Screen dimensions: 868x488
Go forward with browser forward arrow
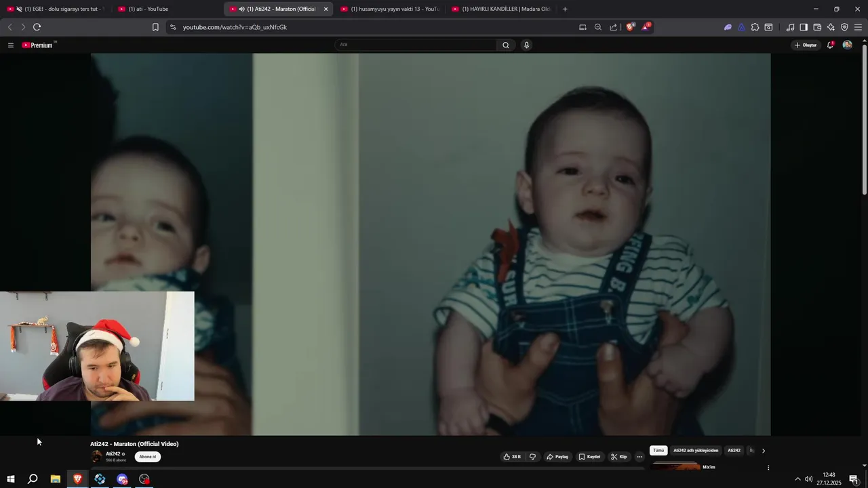pos(22,27)
